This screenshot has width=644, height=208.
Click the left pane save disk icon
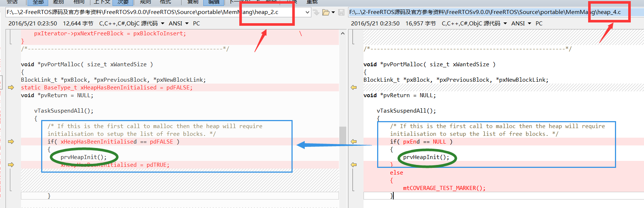coord(341,12)
